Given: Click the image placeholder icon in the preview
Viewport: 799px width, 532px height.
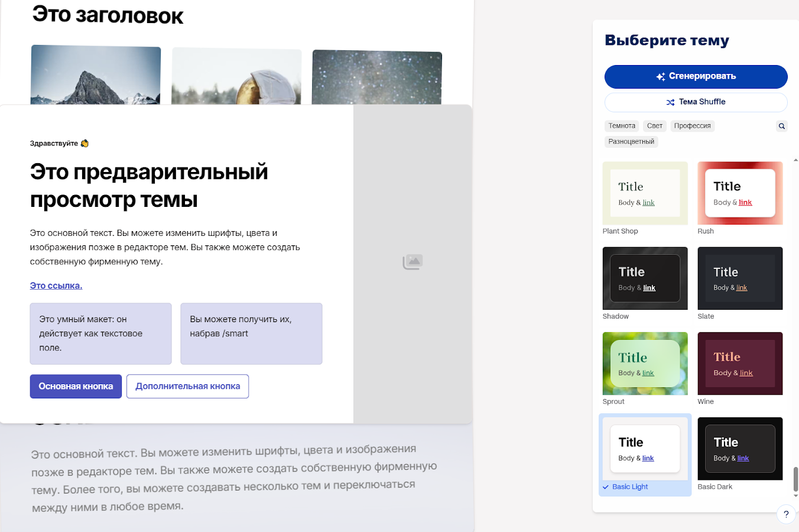Looking at the screenshot, I should (413, 261).
